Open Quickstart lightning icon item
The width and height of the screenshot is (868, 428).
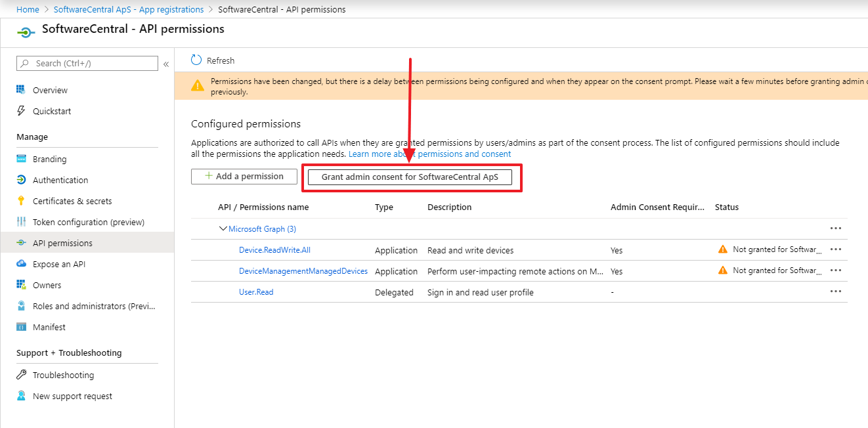pos(21,111)
